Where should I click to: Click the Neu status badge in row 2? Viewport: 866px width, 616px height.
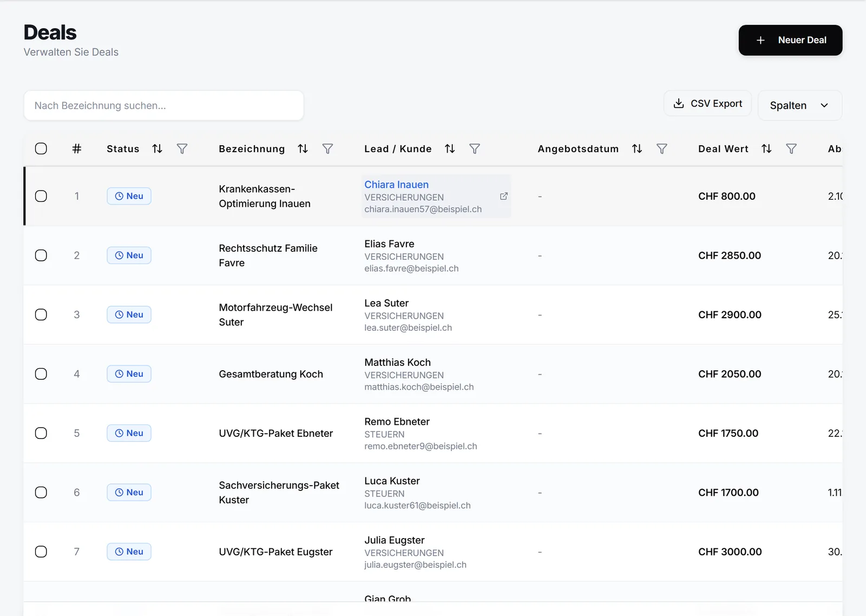point(129,255)
